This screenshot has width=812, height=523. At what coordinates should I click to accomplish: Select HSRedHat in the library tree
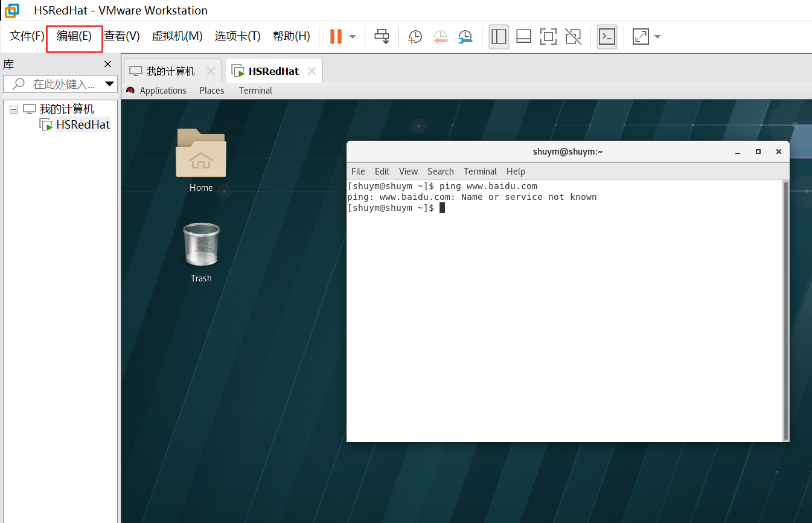(x=83, y=124)
